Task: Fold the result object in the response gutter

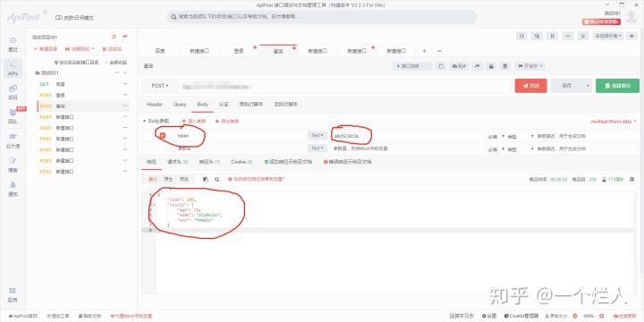Action: (154, 204)
